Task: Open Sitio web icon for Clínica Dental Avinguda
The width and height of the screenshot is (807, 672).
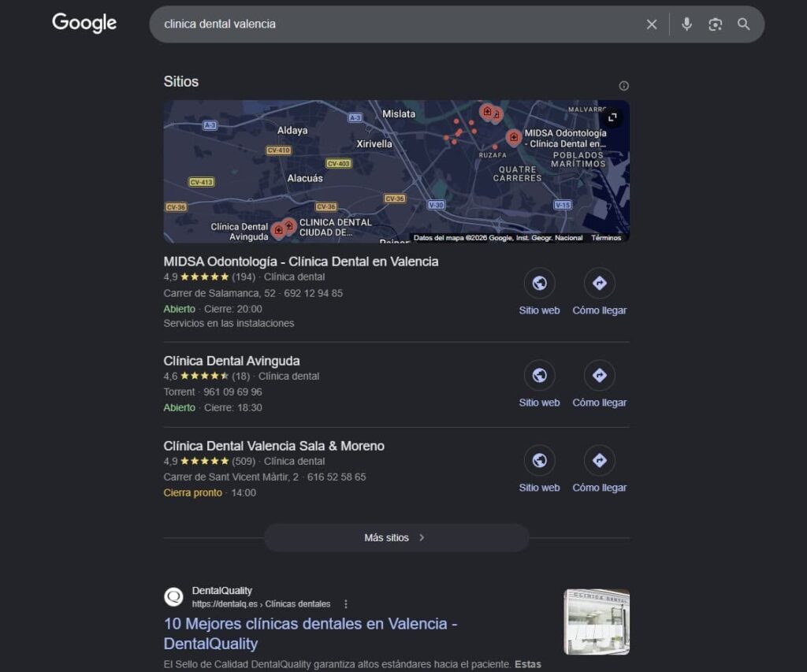Action: pos(539,375)
